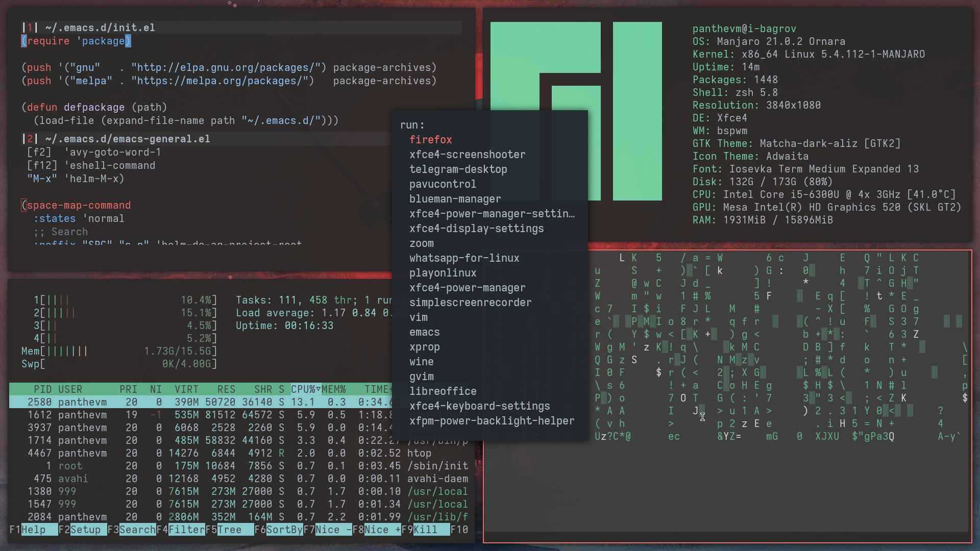
Task: Click htop F1 Help button
Action: 34,530
